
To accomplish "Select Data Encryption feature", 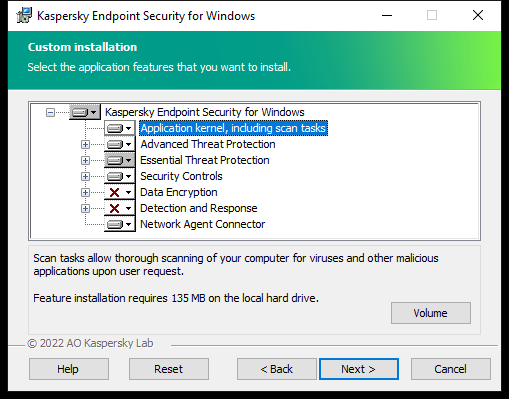I will coord(179,192).
